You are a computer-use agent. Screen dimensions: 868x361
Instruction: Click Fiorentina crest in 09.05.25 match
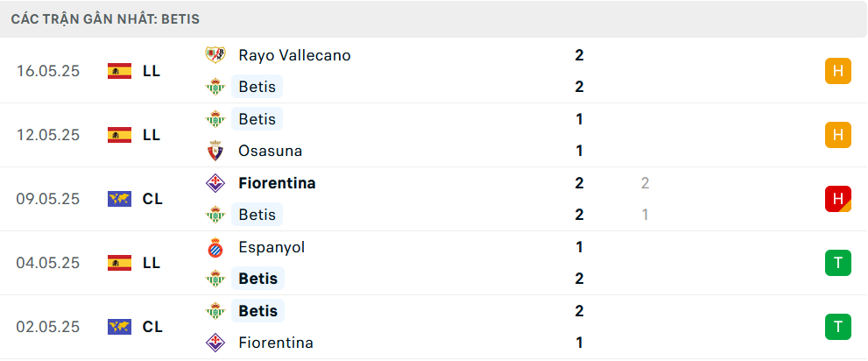pyautogui.click(x=215, y=183)
